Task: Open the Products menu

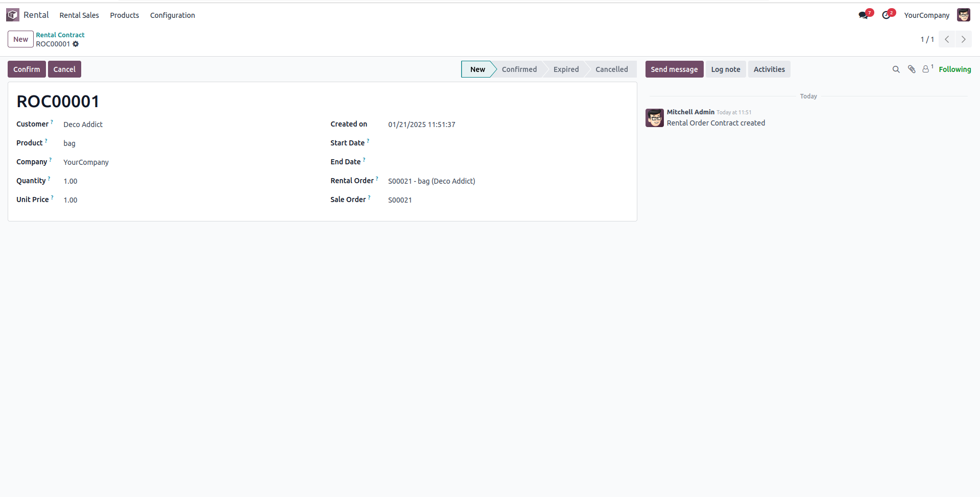Action: point(125,15)
